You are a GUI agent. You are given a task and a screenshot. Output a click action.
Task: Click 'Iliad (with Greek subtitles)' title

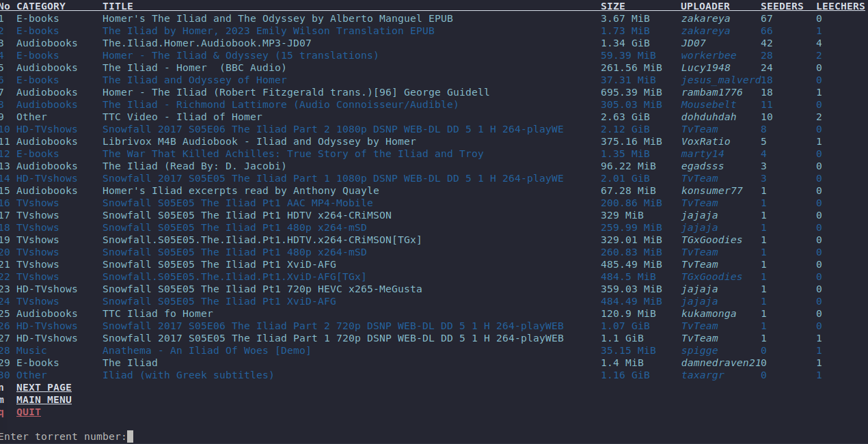pos(189,375)
